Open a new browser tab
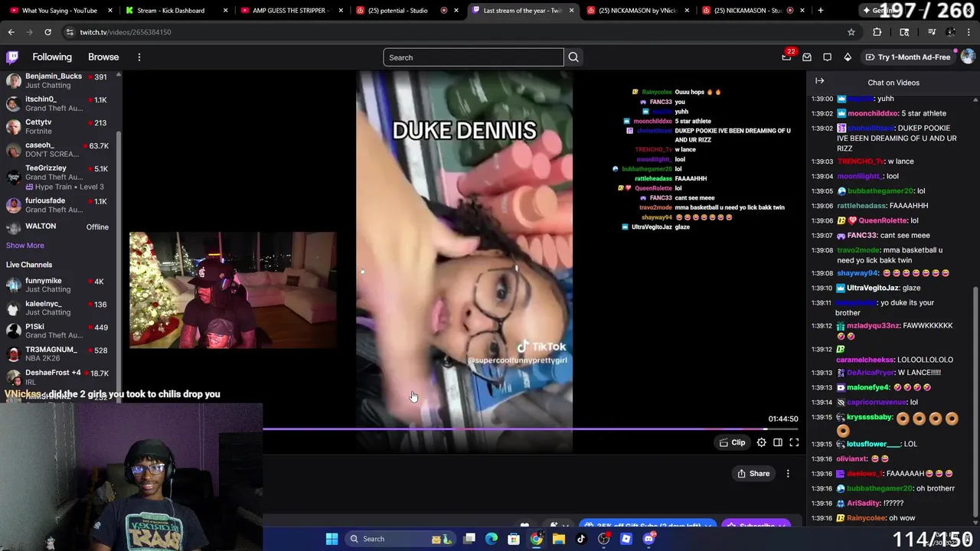This screenshot has height=551, width=980. (x=821, y=11)
